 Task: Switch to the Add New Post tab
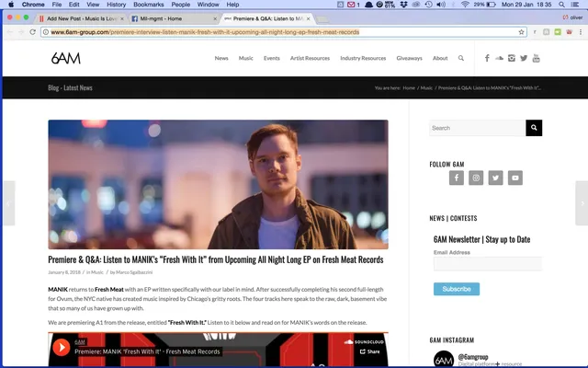point(82,18)
